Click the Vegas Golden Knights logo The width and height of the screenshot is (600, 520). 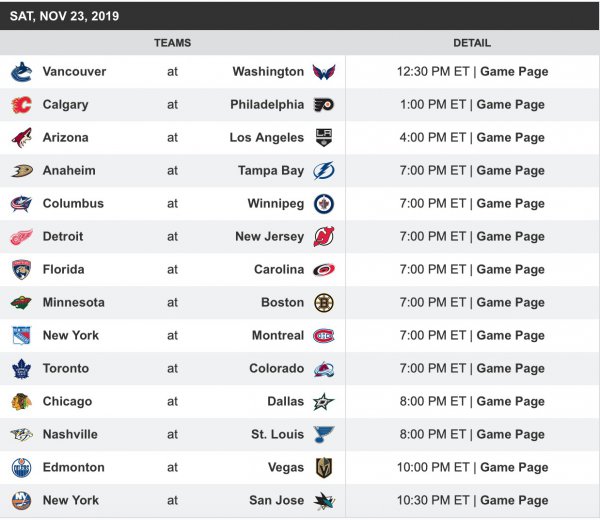pyautogui.click(x=324, y=468)
